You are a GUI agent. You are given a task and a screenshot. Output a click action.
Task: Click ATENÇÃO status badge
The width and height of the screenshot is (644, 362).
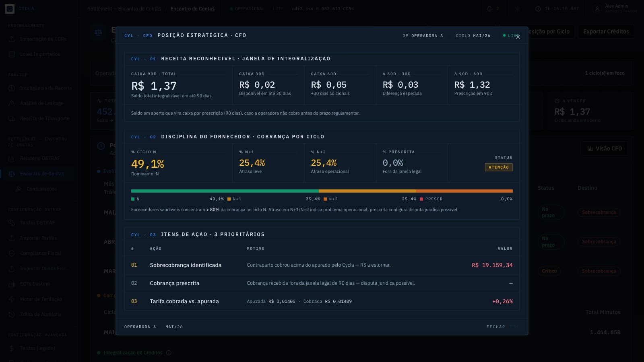click(499, 167)
